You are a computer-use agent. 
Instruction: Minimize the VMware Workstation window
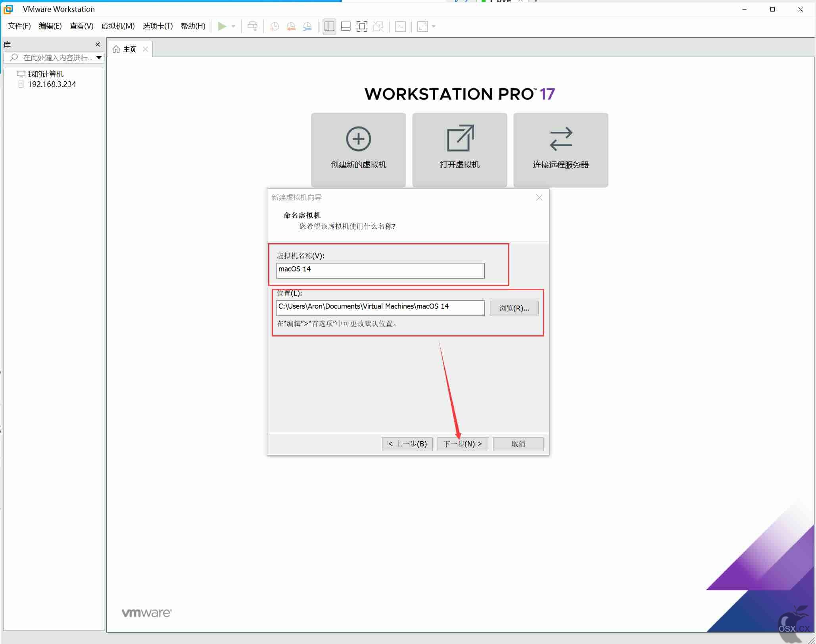click(745, 9)
